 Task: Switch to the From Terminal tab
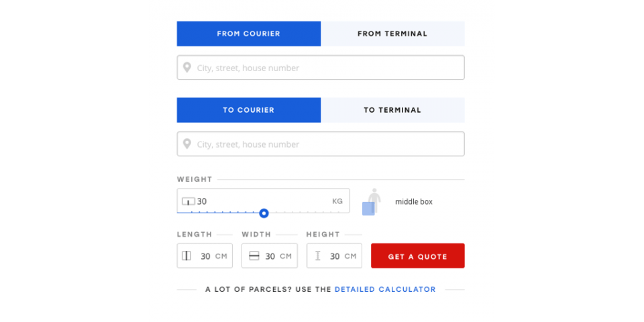click(x=392, y=34)
